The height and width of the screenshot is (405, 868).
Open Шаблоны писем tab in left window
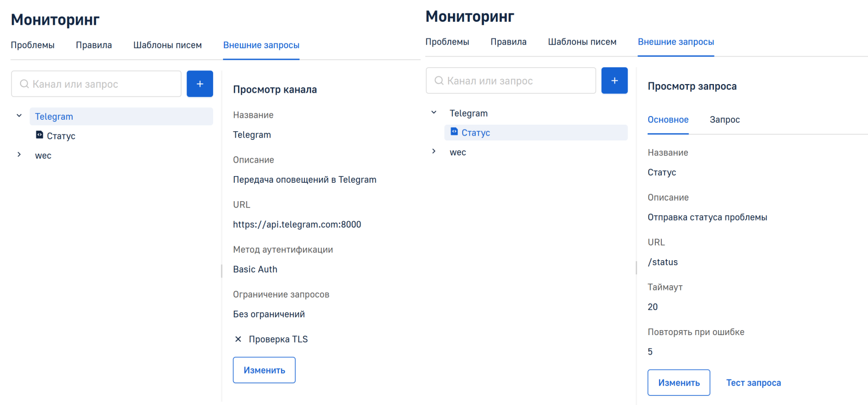[167, 45]
